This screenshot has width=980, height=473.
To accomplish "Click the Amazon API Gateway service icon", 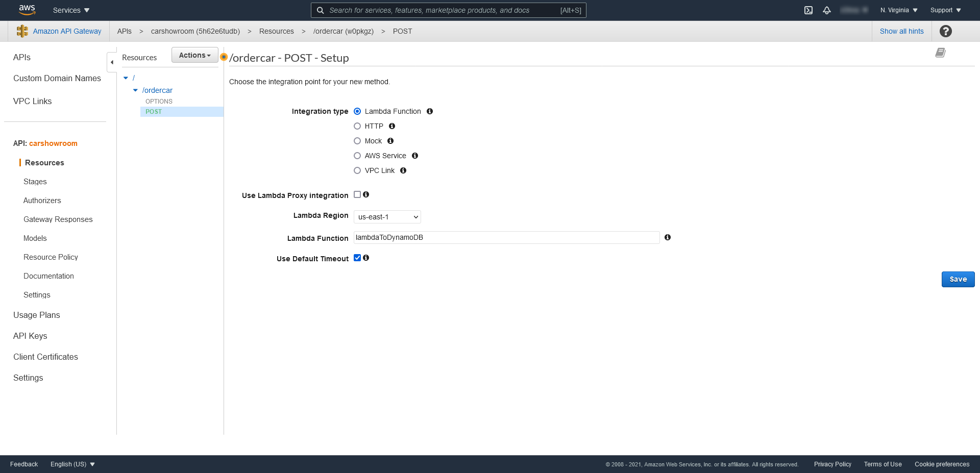I will (x=22, y=31).
